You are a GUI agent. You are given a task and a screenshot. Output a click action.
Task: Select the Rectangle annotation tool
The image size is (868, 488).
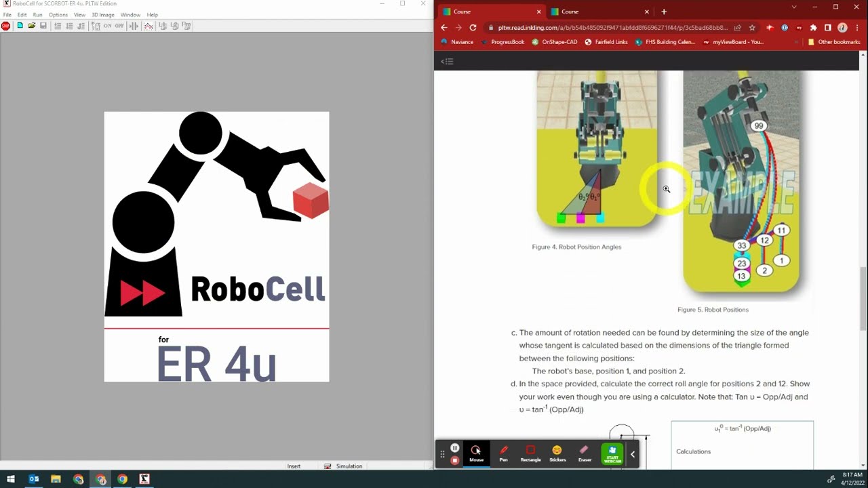[x=530, y=453]
